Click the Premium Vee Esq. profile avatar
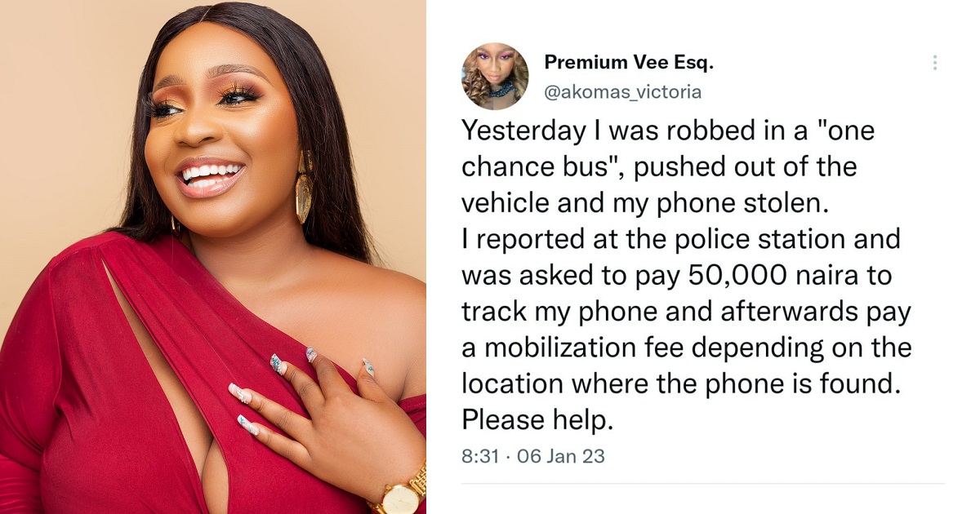Image resolution: width=980 pixels, height=514 pixels. pyautogui.click(x=495, y=78)
